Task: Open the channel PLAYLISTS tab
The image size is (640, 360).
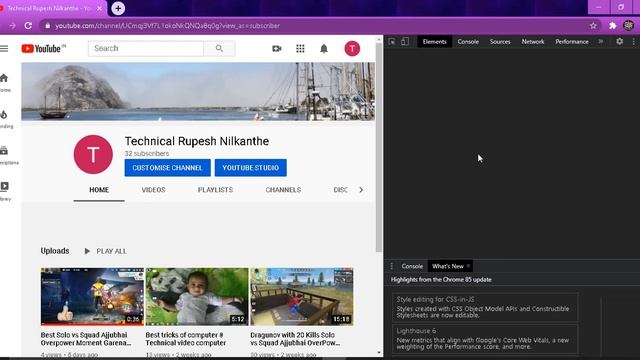Action: coord(215,190)
